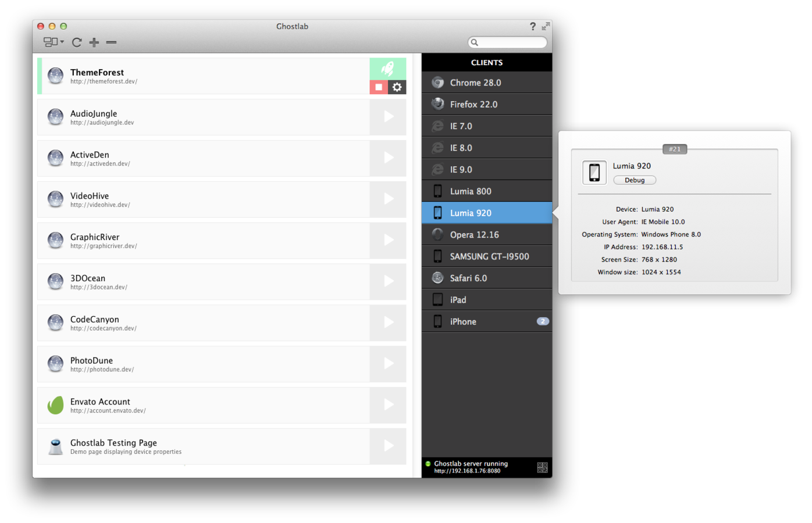Viewport: 812px width, 523px height.
Task: Click the Debug button in Lumia 920 popup
Action: (635, 180)
